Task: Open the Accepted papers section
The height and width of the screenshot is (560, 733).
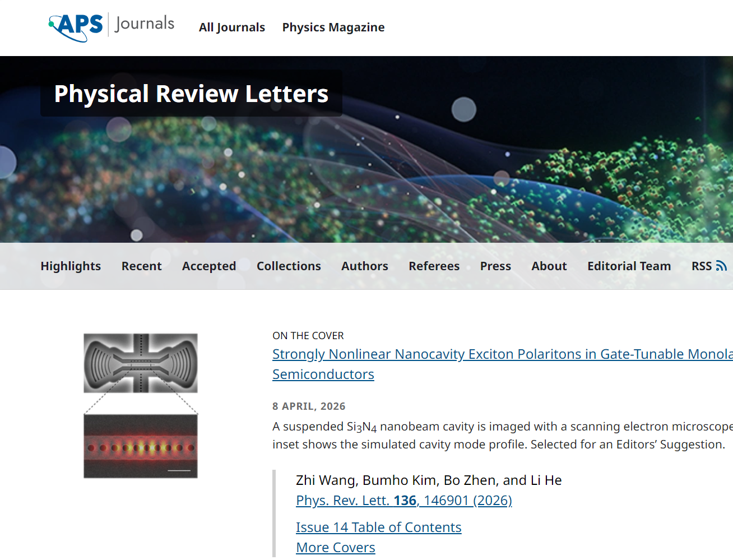Action: tap(208, 266)
